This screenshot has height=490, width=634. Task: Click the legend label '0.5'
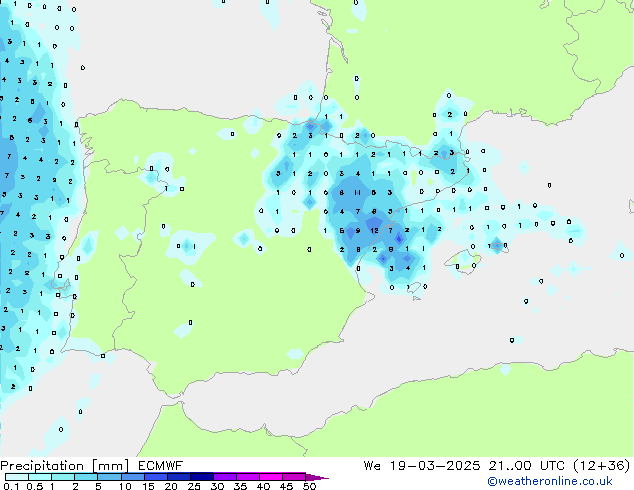coord(35,486)
